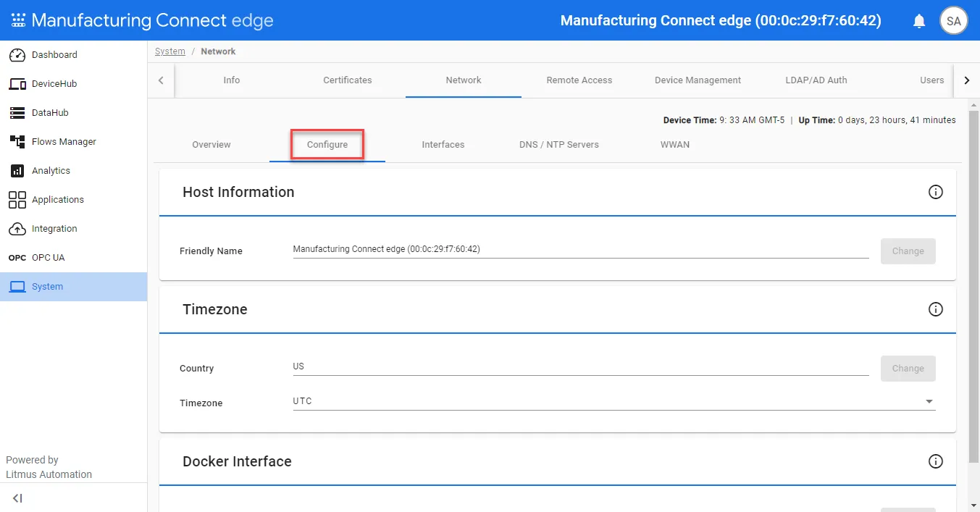980x512 pixels.
Task: Click the System breadcrumb link
Action: 170,51
